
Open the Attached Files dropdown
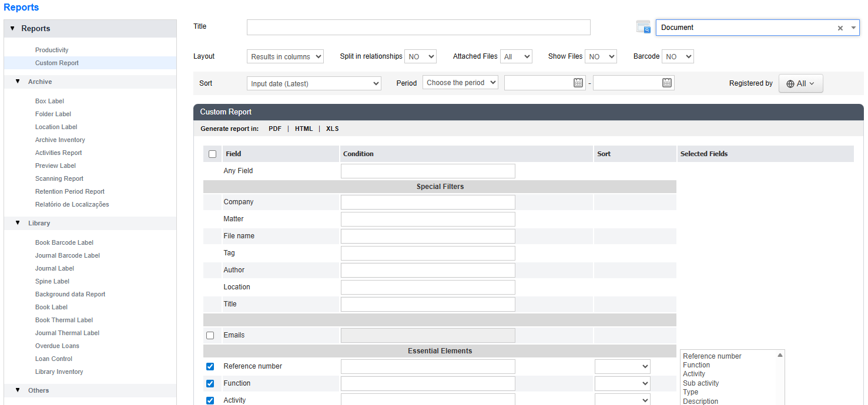pyautogui.click(x=516, y=56)
